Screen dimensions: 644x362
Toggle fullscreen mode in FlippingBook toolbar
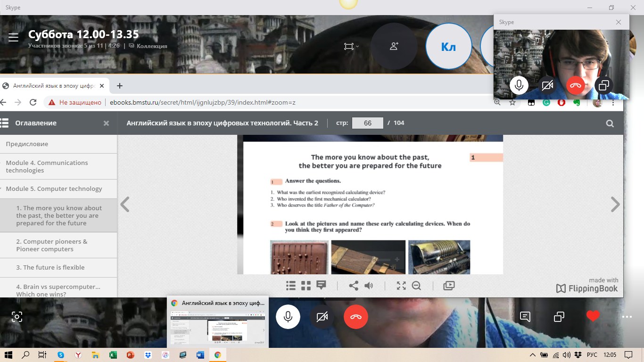click(401, 286)
